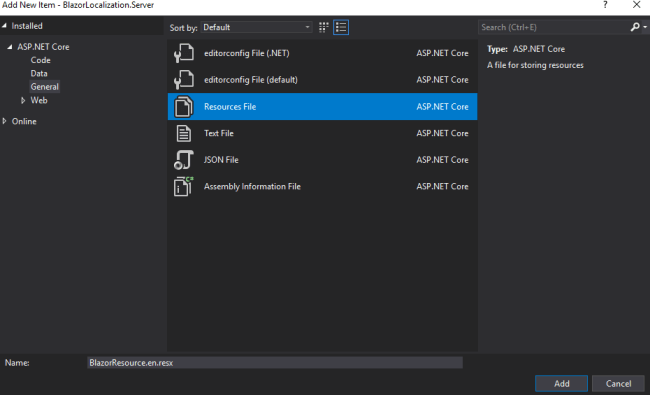Select the editorconfig File (.NET) template icon
This screenshot has width=650, height=395.
pos(184,53)
